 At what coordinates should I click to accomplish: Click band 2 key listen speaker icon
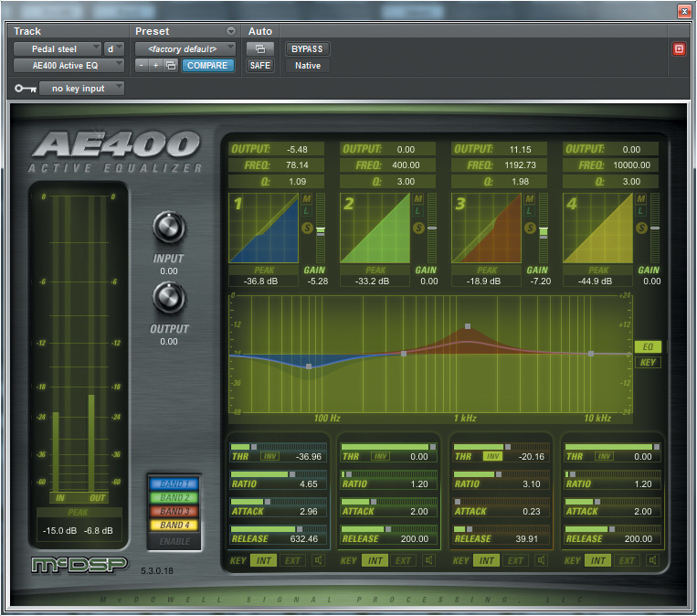(428, 560)
